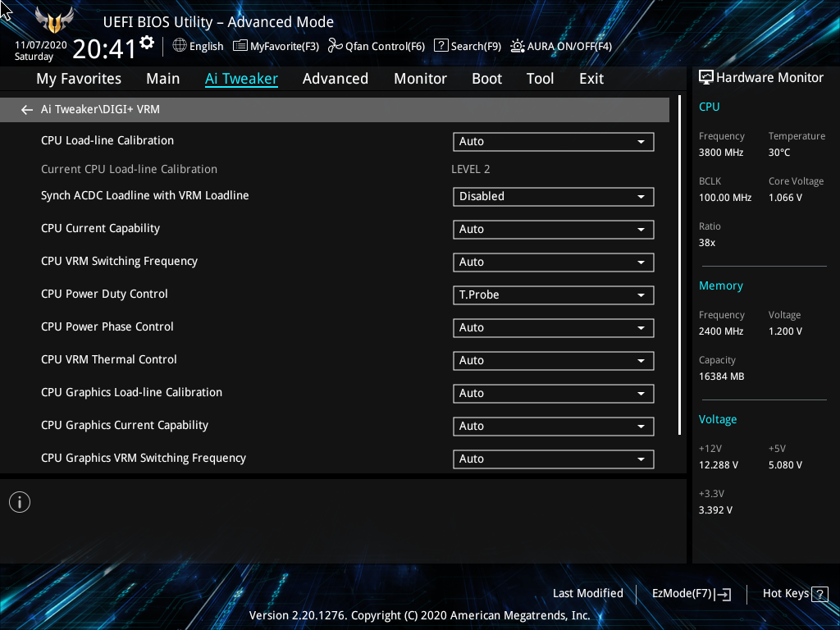Screen dimensions: 840x630
Task: Expand Synch ACDC Loadline with VRM Loadline dropdown
Action: [x=553, y=197]
